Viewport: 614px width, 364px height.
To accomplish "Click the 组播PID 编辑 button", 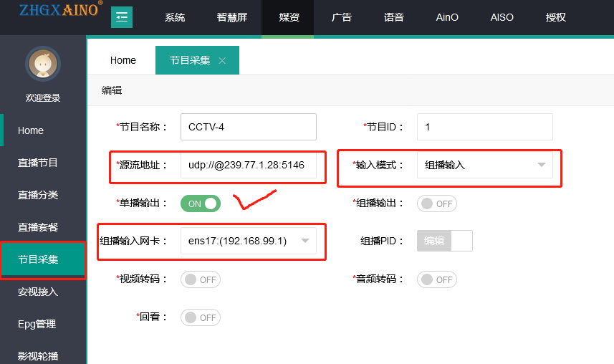I will coord(434,241).
